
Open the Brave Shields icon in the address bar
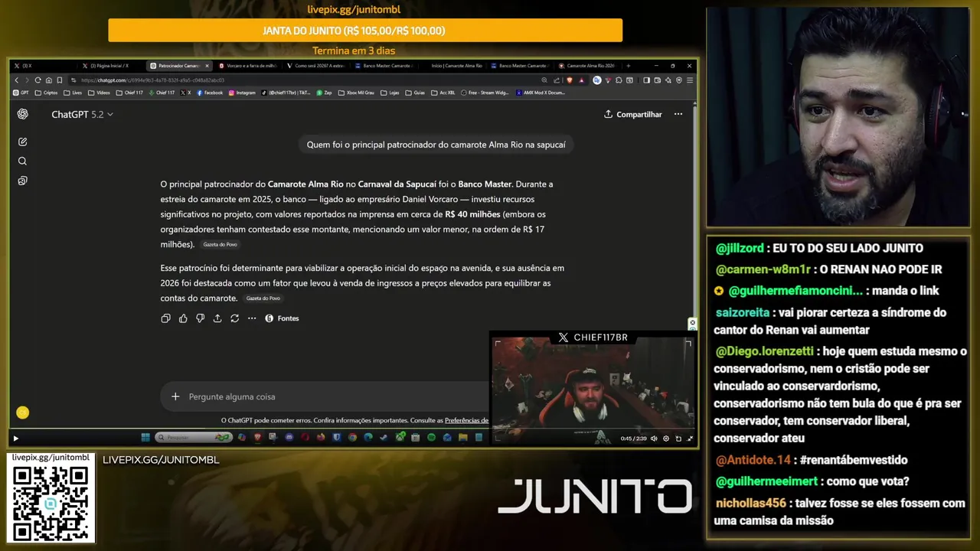pos(570,80)
